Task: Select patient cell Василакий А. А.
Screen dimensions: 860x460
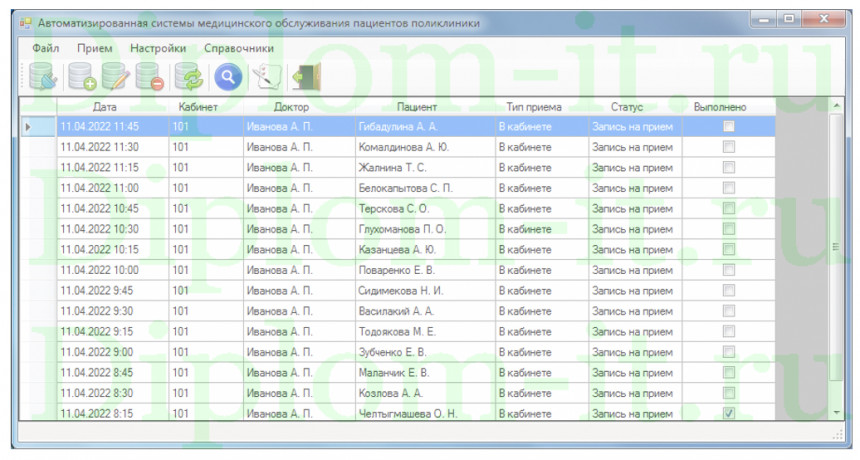Action: (425, 311)
